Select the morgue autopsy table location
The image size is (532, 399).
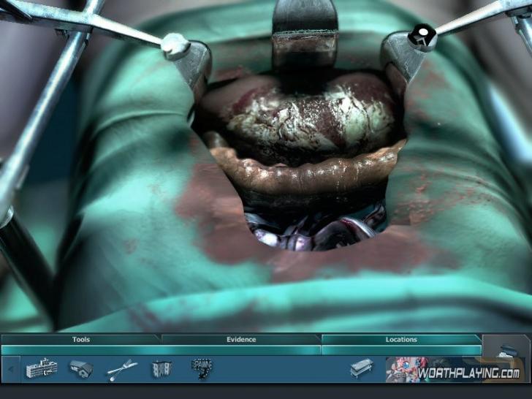362,368
